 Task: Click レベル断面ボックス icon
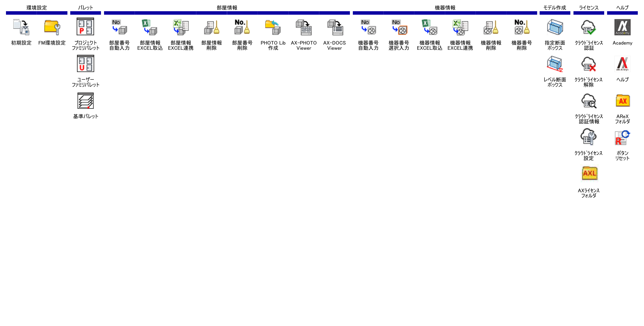555,64
